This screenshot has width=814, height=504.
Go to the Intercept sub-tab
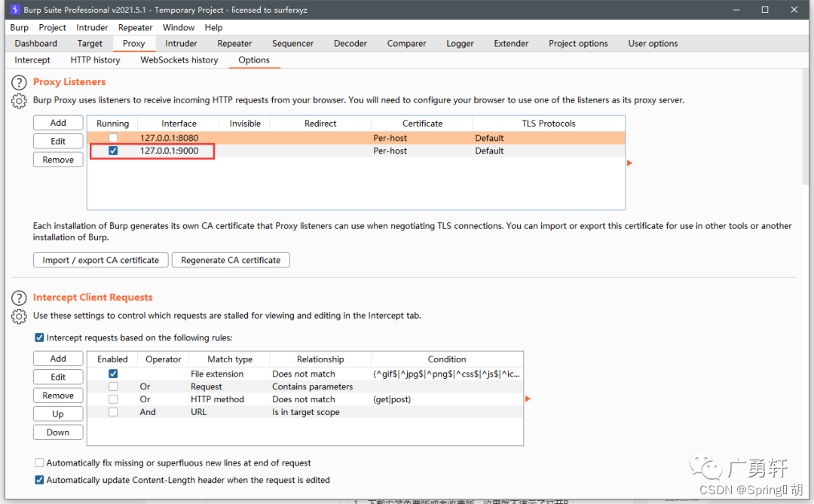click(x=32, y=60)
